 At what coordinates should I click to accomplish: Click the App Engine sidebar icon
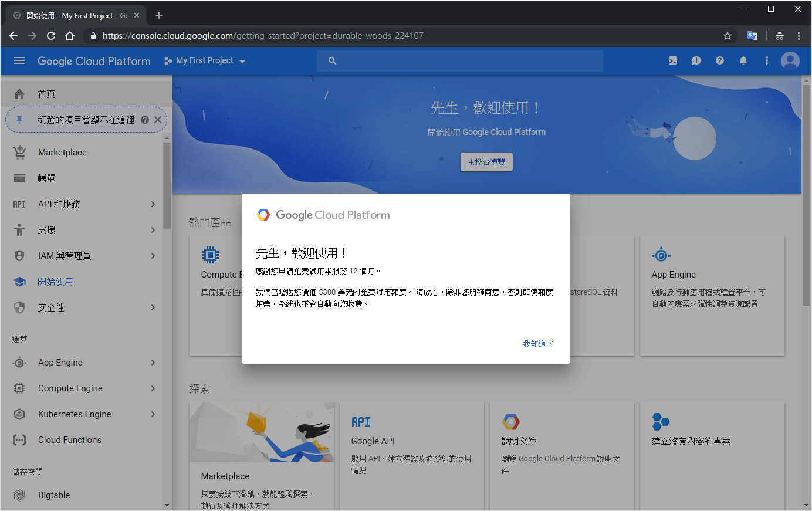click(x=19, y=363)
